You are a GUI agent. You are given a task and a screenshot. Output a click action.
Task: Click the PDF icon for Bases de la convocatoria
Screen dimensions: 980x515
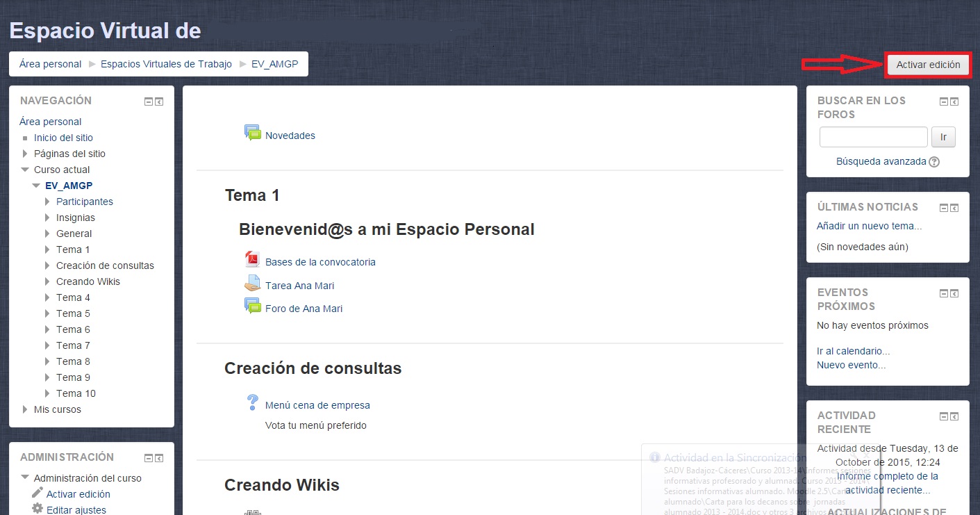point(252,261)
